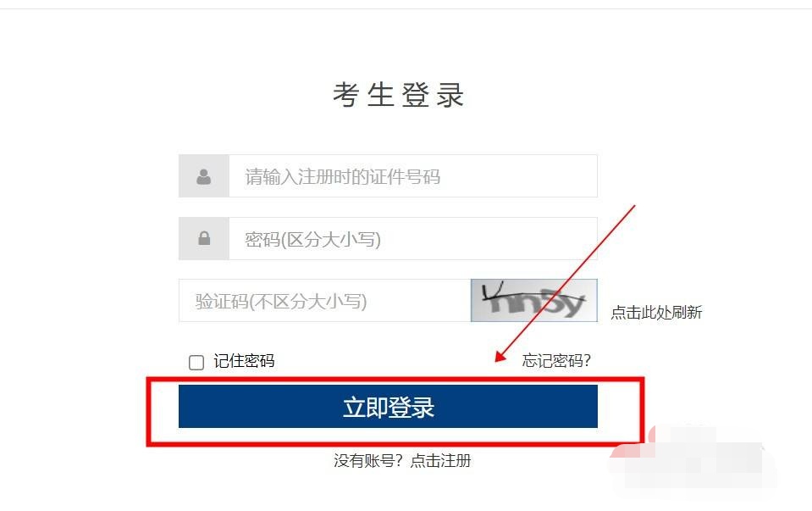
Task: Click the blurred watermark at bottom right
Action: 694,456
